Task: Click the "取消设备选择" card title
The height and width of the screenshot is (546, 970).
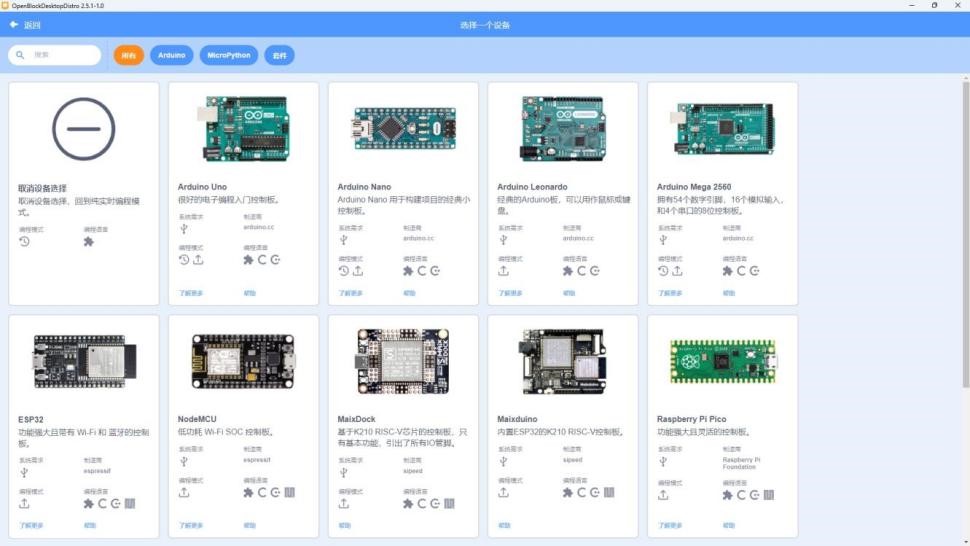Action: tap(42, 188)
